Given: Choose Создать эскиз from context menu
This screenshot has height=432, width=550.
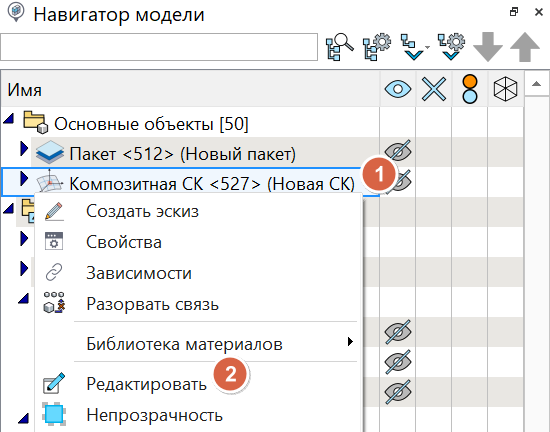Looking at the screenshot, I should coord(142,211).
